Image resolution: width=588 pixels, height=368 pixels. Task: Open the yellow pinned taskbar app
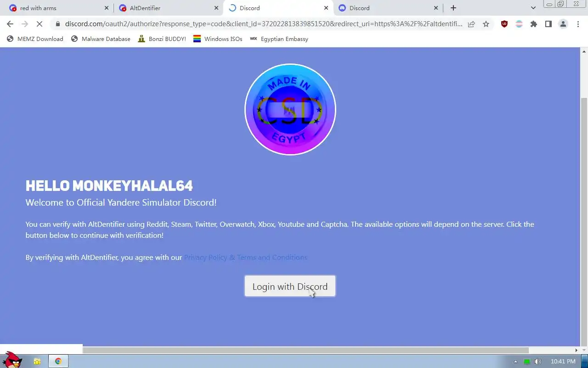tap(37, 361)
